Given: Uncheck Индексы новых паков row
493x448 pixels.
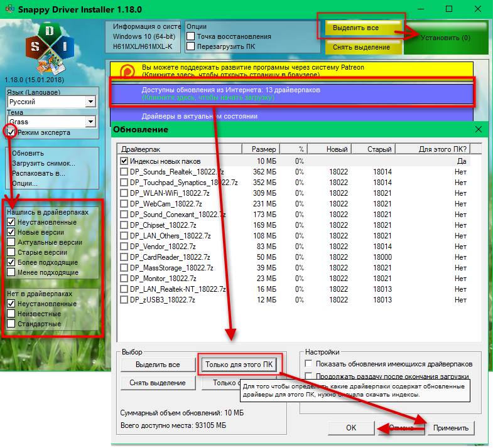Looking at the screenshot, I should 124,161.
